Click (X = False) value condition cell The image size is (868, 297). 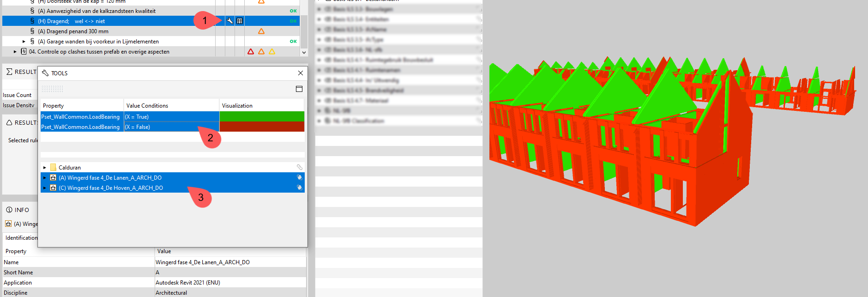point(171,127)
